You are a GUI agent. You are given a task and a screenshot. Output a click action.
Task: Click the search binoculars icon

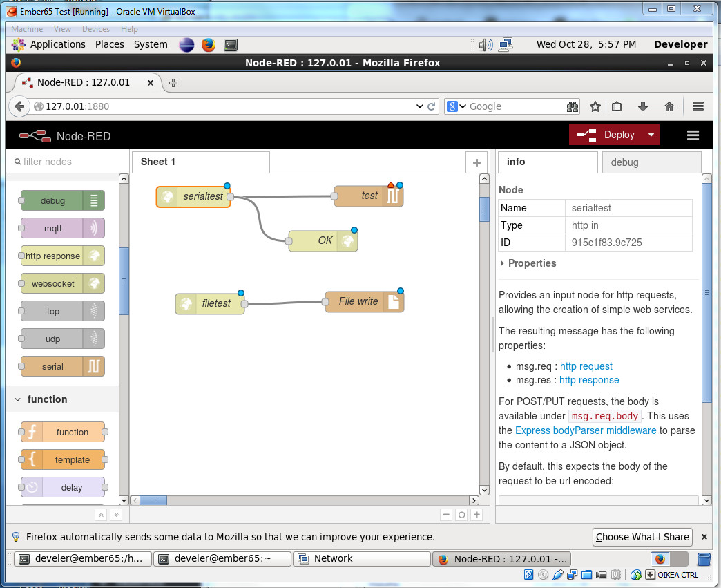(573, 106)
